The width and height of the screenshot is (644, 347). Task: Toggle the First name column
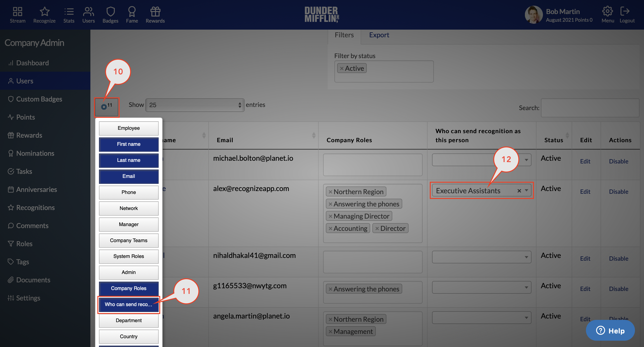pyautogui.click(x=129, y=144)
